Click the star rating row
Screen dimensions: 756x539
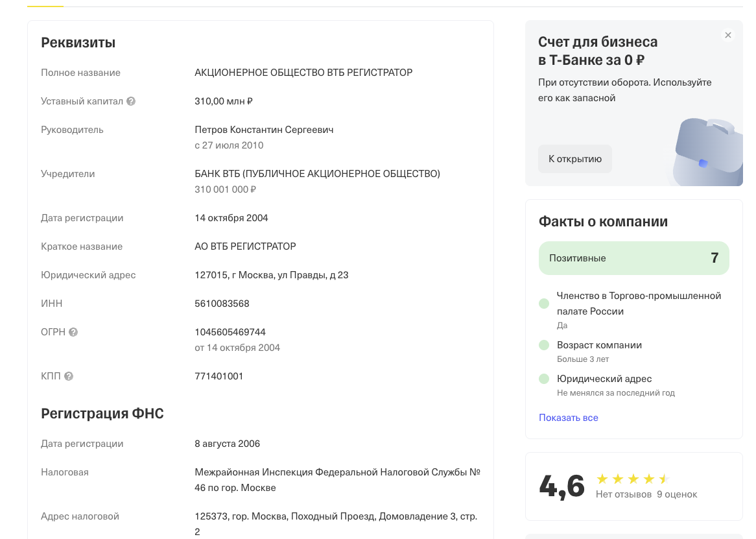[633, 479]
